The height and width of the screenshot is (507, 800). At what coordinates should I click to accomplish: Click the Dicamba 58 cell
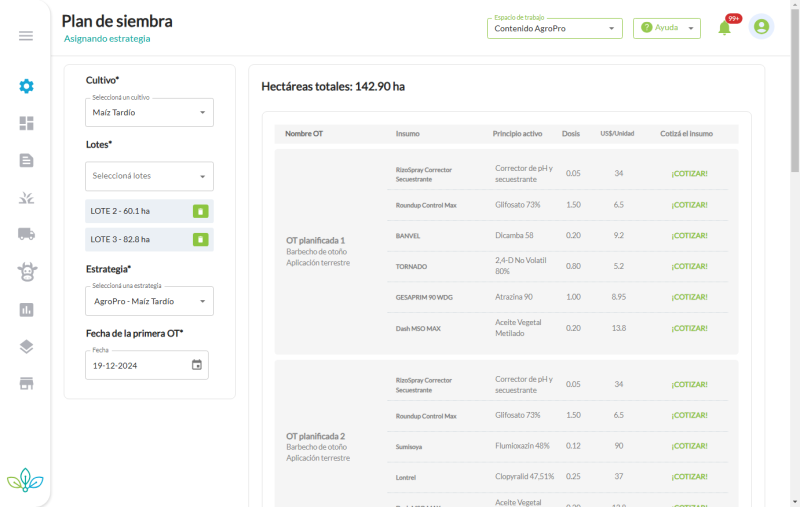pos(514,235)
